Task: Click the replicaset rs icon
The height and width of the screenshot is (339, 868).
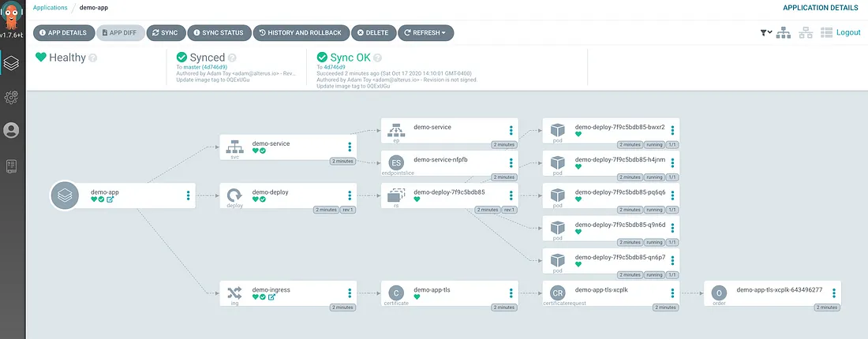Action: coord(396,195)
